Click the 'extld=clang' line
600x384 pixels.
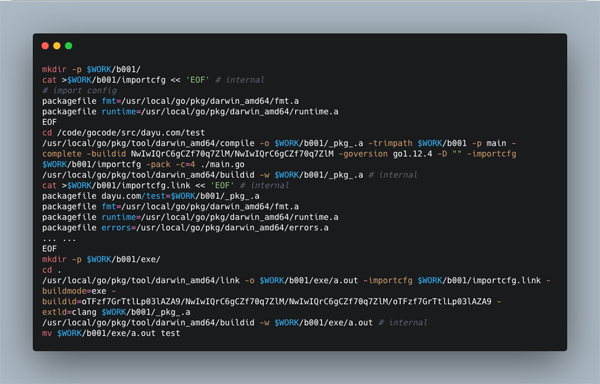tap(116, 312)
